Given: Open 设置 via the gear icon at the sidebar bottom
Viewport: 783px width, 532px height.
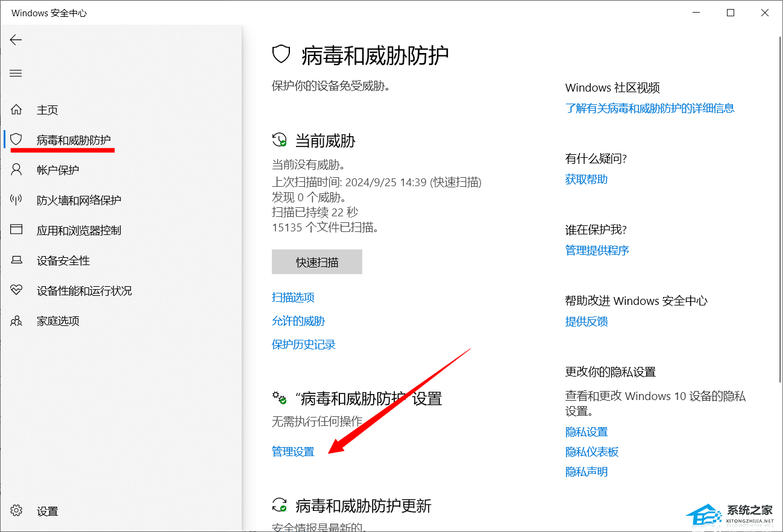Looking at the screenshot, I should pyautogui.click(x=16, y=511).
